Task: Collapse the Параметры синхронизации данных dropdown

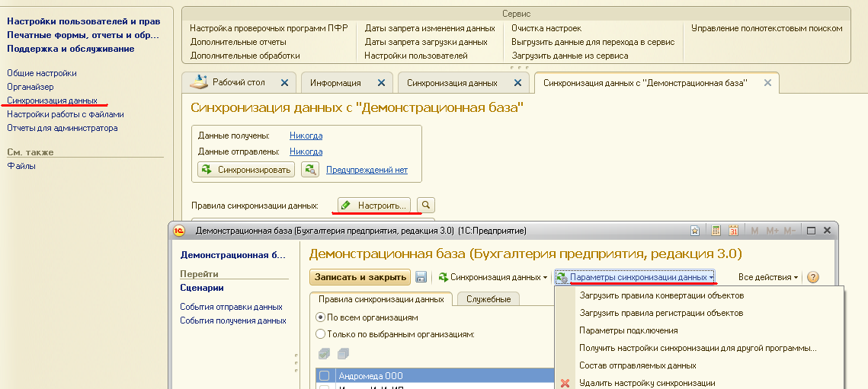Action: point(635,276)
